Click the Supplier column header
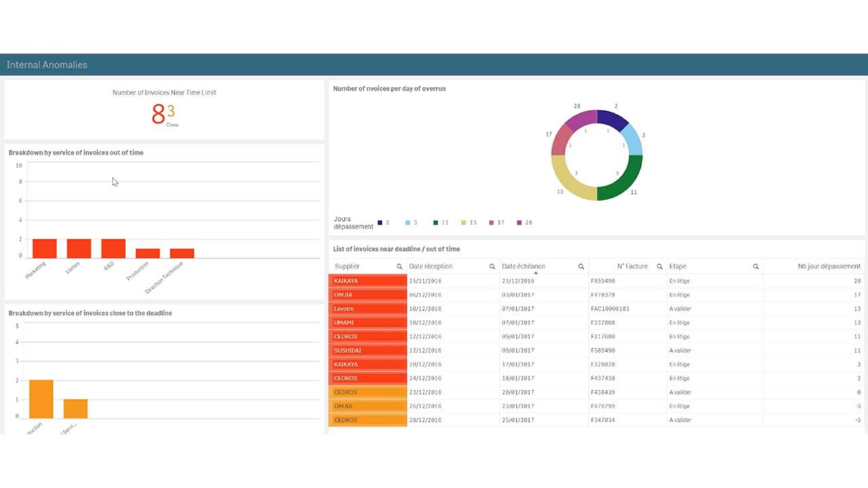The width and height of the screenshot is (868, 488). [347, 266]
